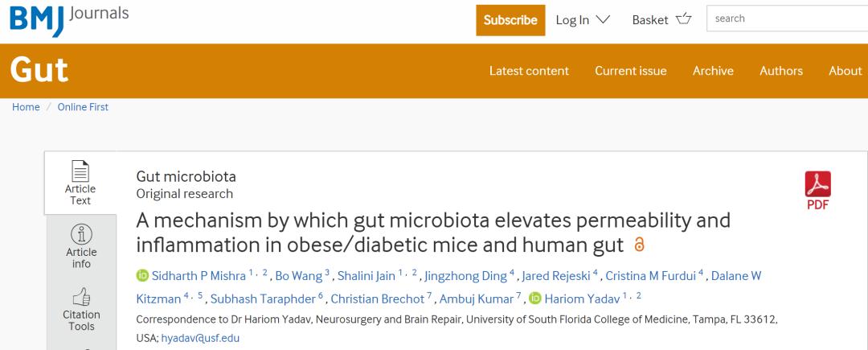Open the Basket cart icon
The image size is (868, 350).
tap(683, 19)
